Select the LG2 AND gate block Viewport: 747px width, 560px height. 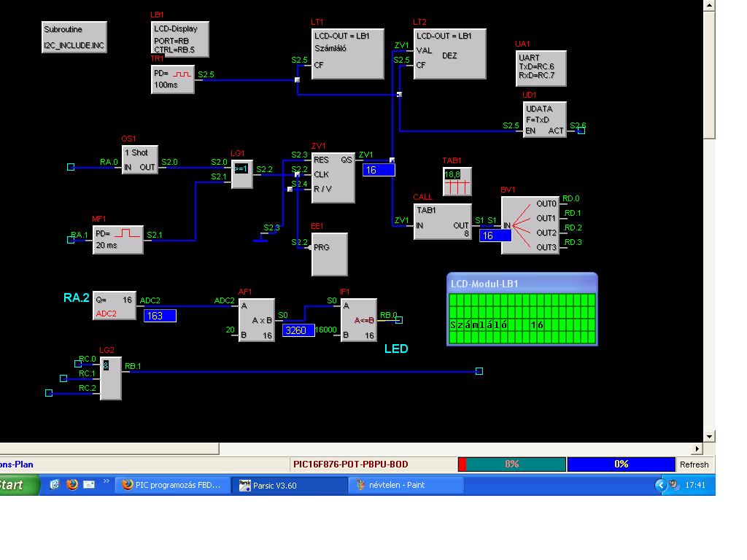111,378
